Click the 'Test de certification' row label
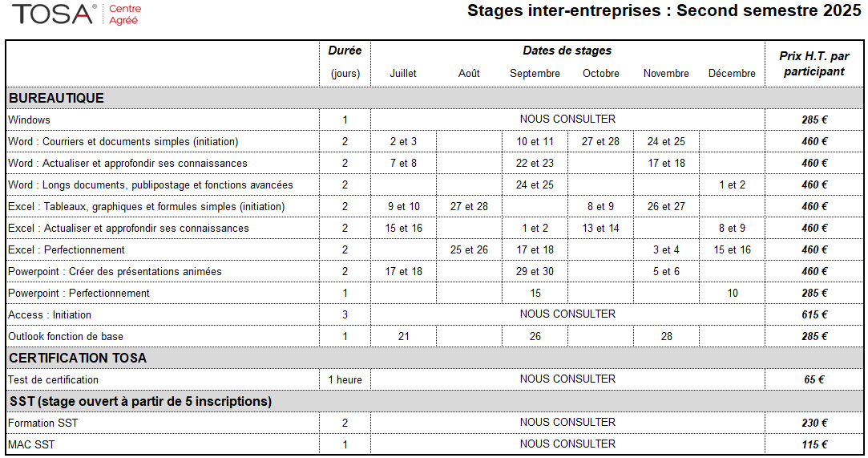This screenshot has height=458, width=868. pos(53,380)
